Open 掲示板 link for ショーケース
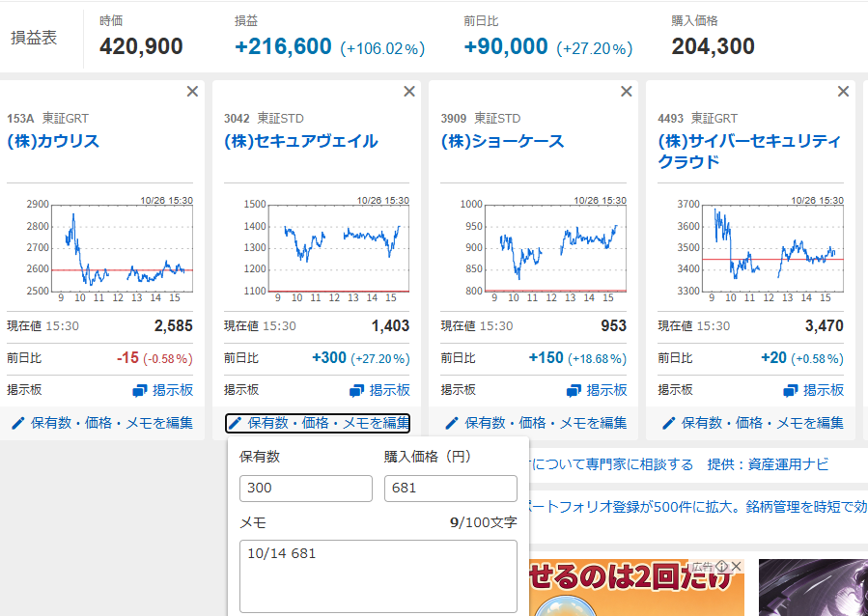 [597, 390]
